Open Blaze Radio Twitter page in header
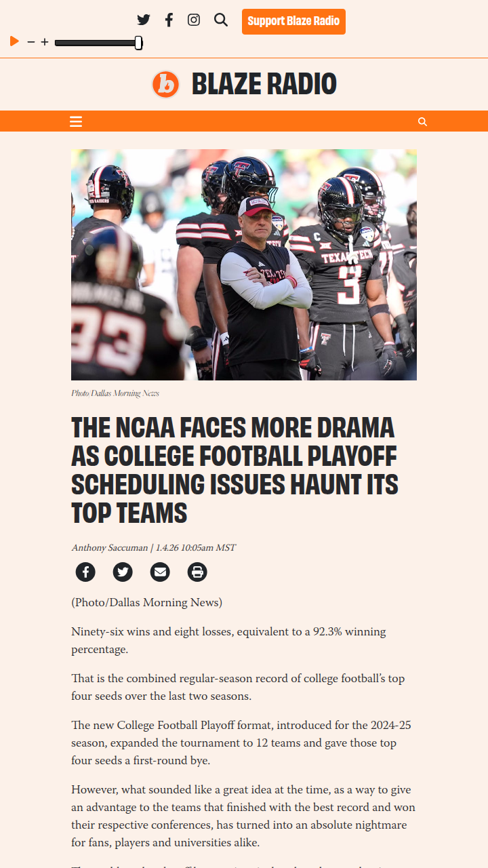 (144, 20)
